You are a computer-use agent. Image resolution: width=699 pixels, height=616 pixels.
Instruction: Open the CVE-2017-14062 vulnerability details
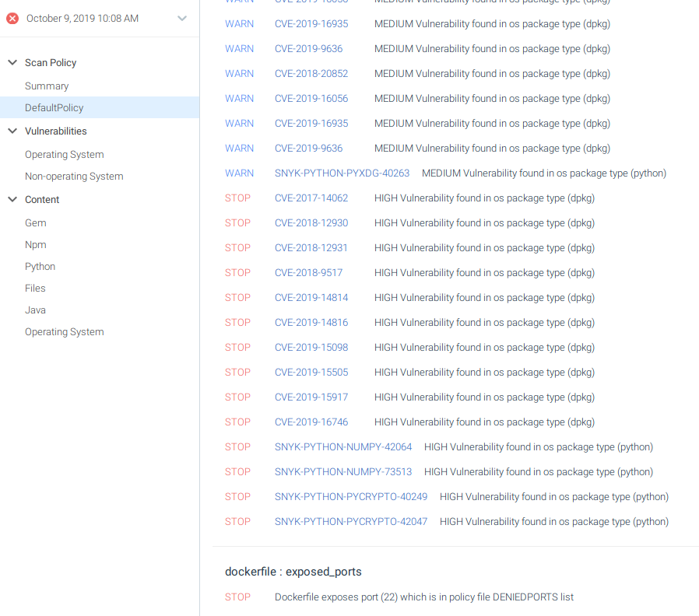tap(310, 198)
